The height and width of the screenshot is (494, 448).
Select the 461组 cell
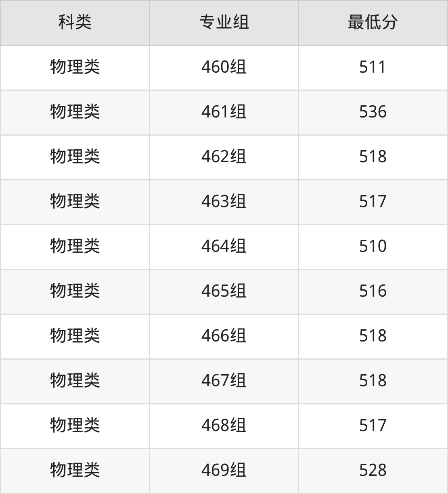coord(224,112)
